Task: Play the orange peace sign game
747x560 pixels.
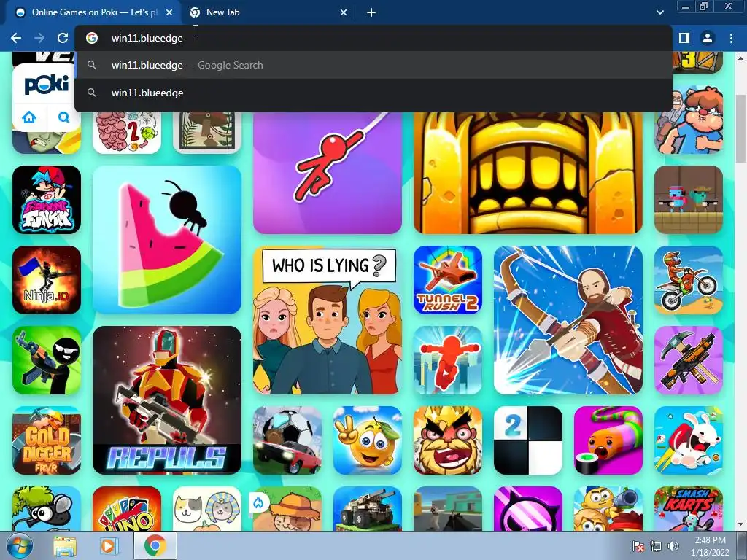Action: [368, 440]
